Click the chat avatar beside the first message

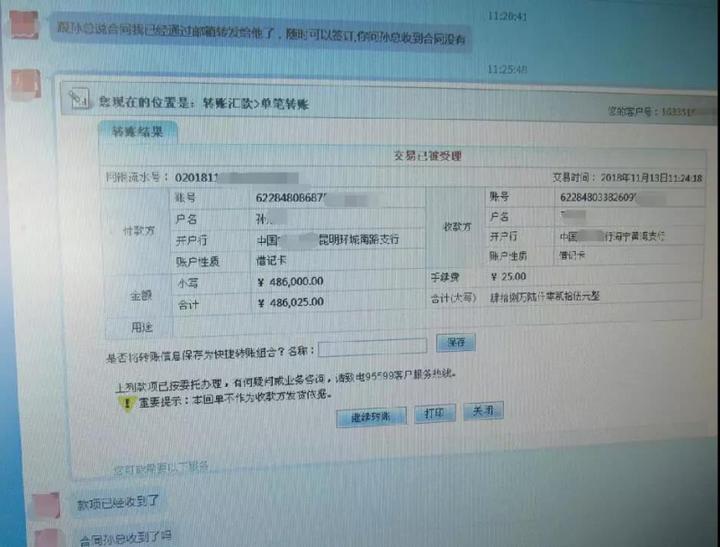click(x=24, y=24)
